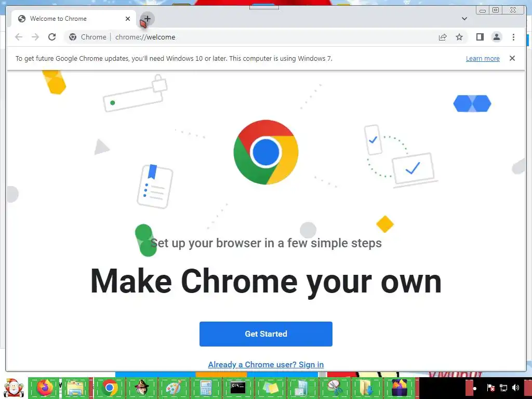
Task: Open the purple box app on taskbar
Action: (x=400, y=388)
